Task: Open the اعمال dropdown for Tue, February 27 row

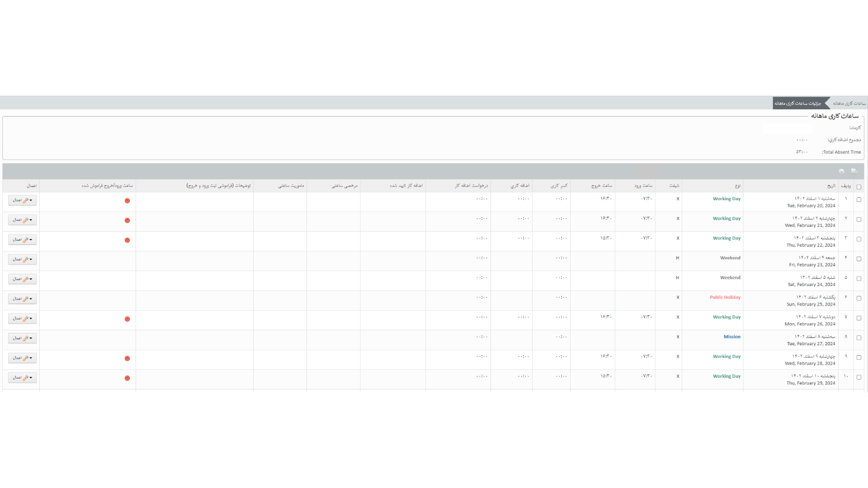Action: coord(22,338)
